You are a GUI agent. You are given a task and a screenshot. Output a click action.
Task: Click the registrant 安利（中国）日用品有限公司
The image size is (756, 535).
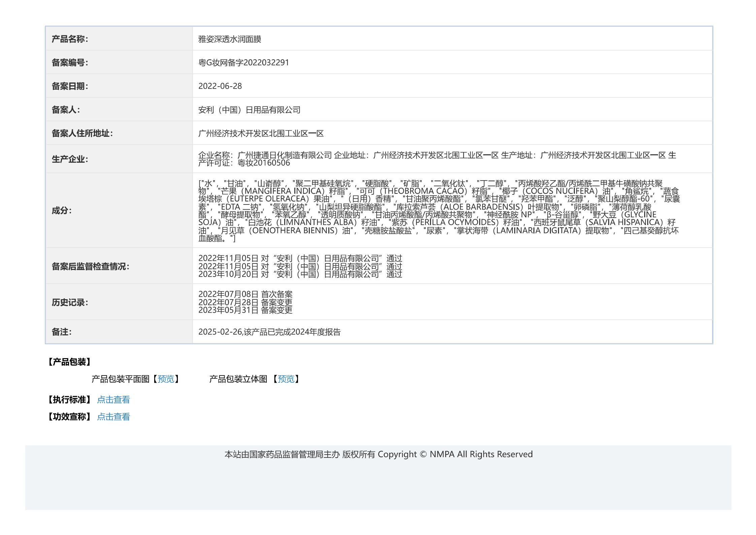click(x=249, y=110)
